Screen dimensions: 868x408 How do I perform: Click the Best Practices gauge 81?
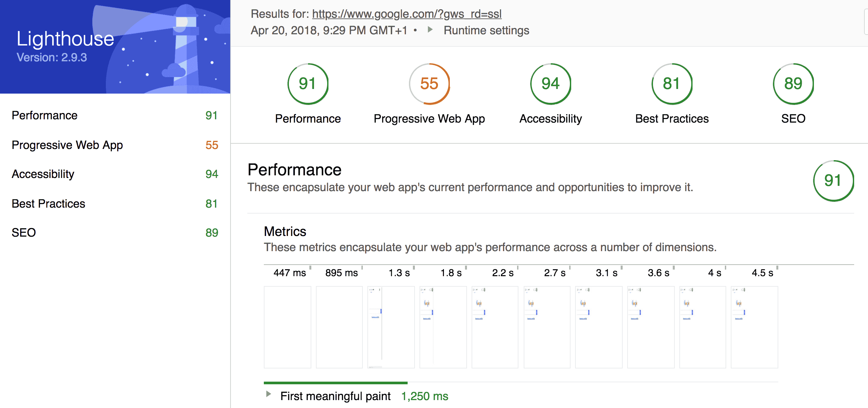pos(672,84)
